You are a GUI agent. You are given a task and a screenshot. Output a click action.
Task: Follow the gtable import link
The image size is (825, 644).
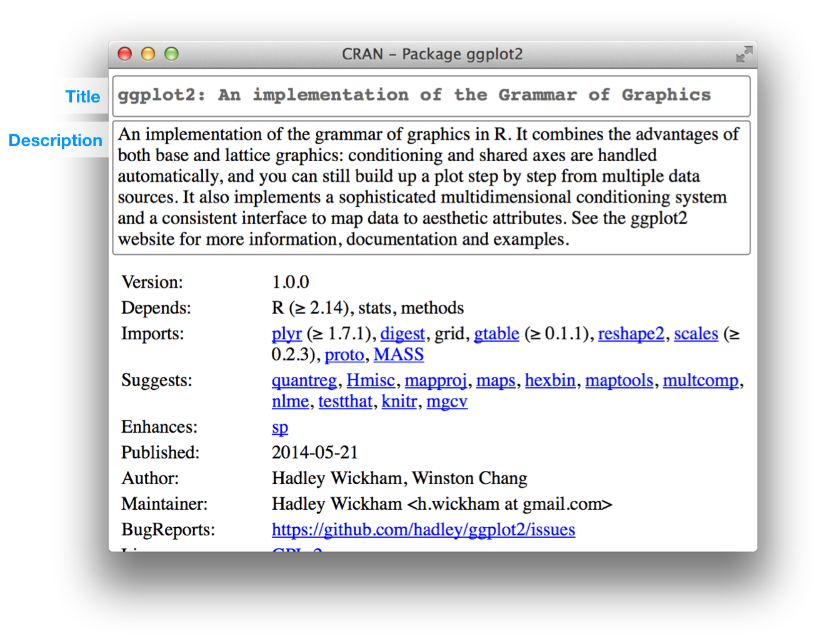496,334
